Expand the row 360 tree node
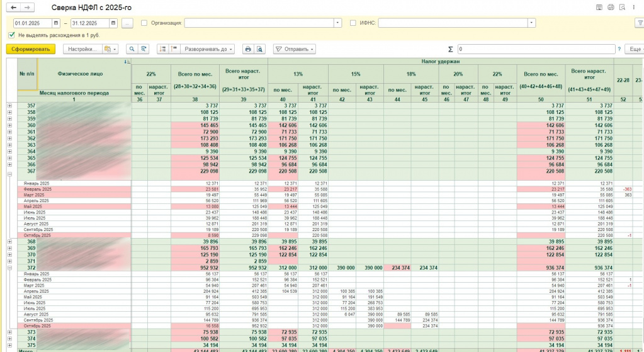This screenshot has width=644, height=352. (9, 126)
